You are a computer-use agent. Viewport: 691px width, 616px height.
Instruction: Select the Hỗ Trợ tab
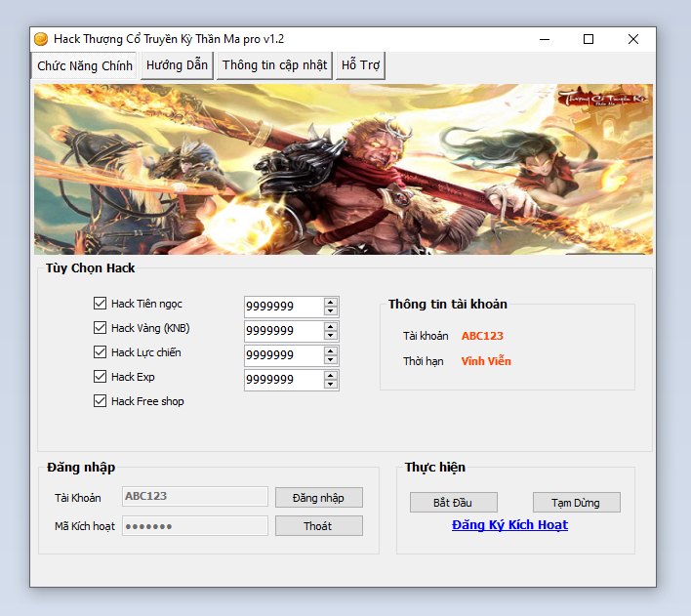[x=361, y=65]
